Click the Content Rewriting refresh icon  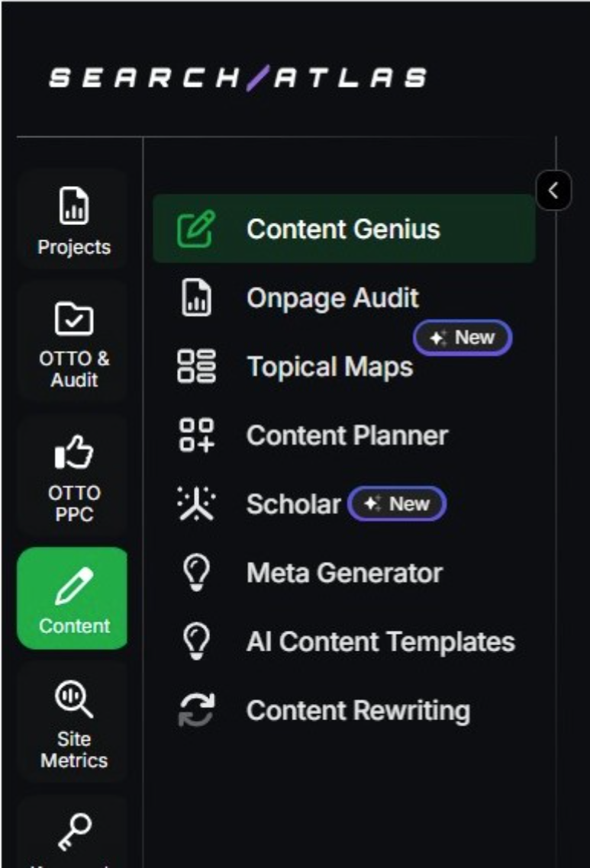(196, 709)
